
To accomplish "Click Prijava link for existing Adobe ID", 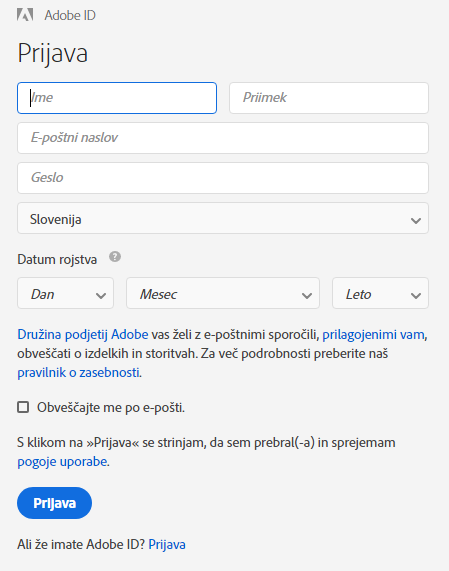I will (x=167, y=544).
